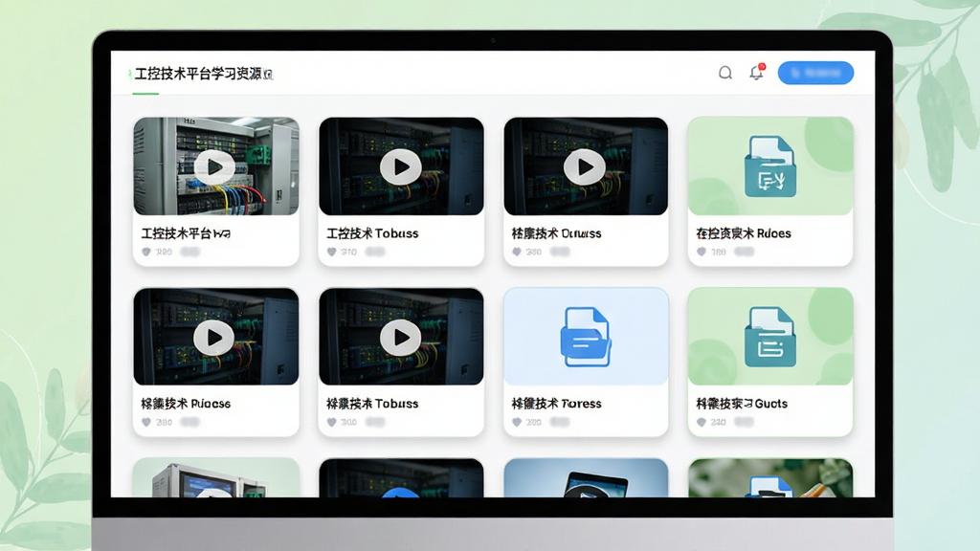
Task: Like the Rdoese card heart icon
Action: tap(146, 422)
